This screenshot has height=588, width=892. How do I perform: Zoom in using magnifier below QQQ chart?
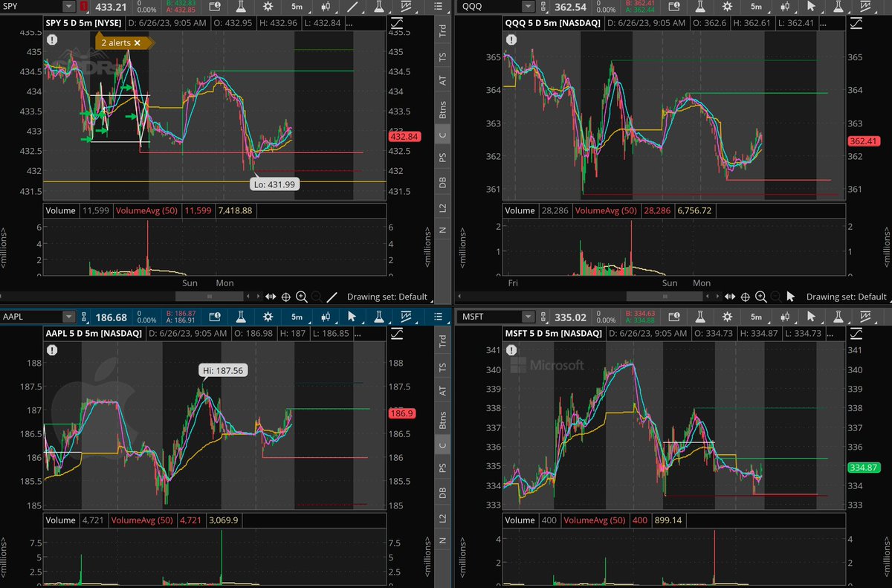[x=760, y=297]
